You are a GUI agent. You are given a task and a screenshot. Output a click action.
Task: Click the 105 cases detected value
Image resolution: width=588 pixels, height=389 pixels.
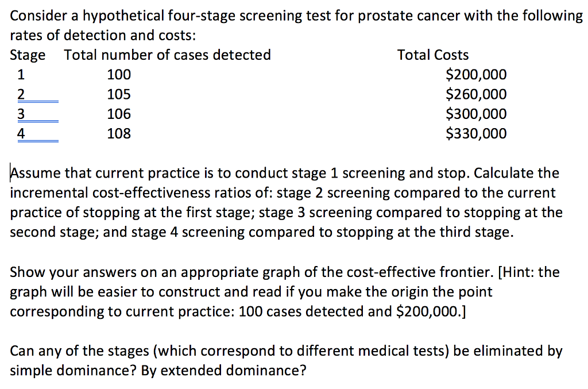coord(119,94)
